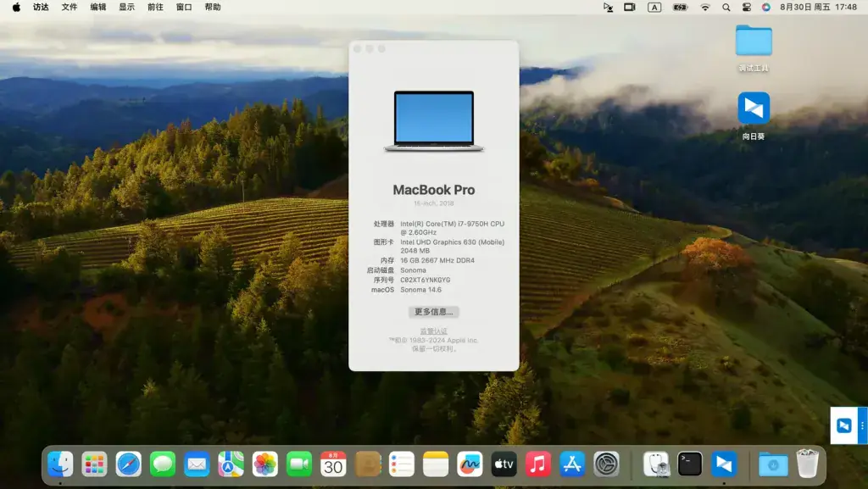This screenshot has width=868, height=489.
Task: Open the Wi-Fi status menu
Action: [x=704, y=7]
